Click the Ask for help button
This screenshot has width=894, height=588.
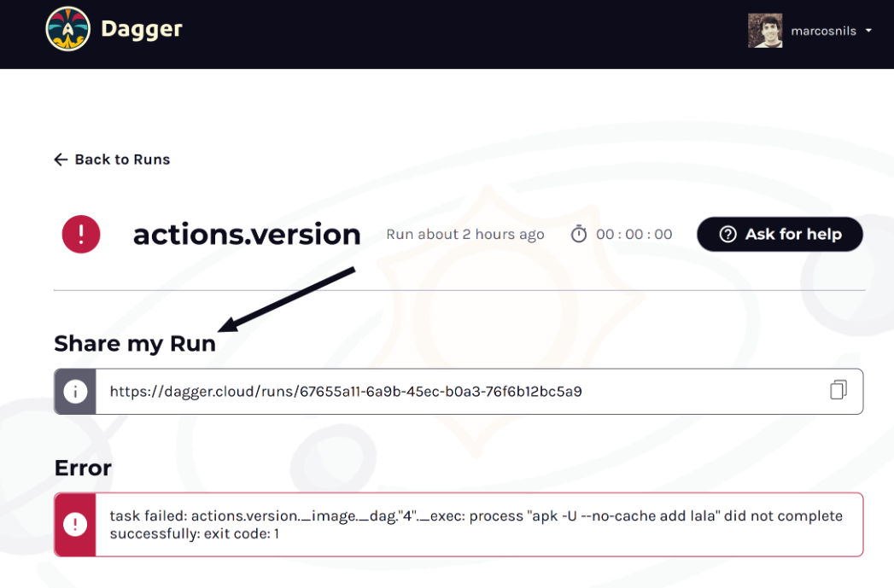pos(780,234)
